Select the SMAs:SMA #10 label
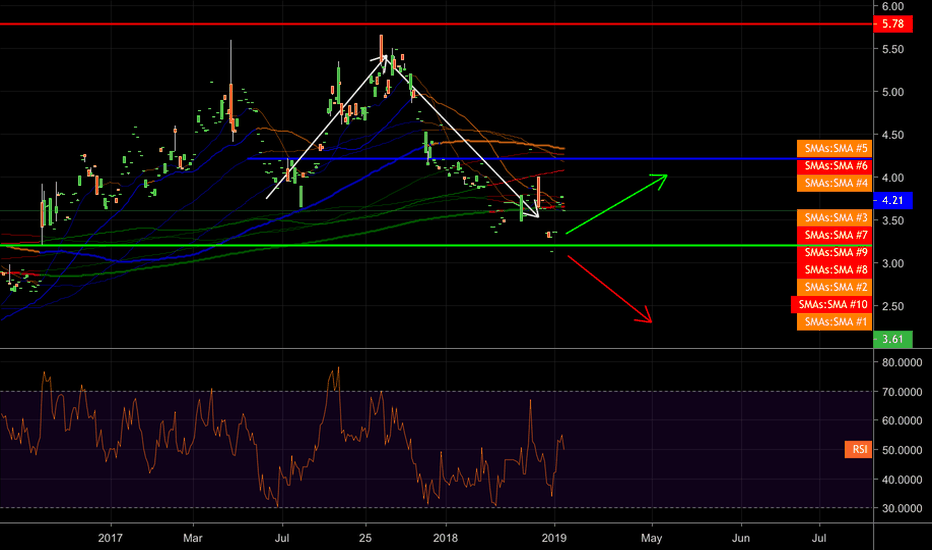 832,304
